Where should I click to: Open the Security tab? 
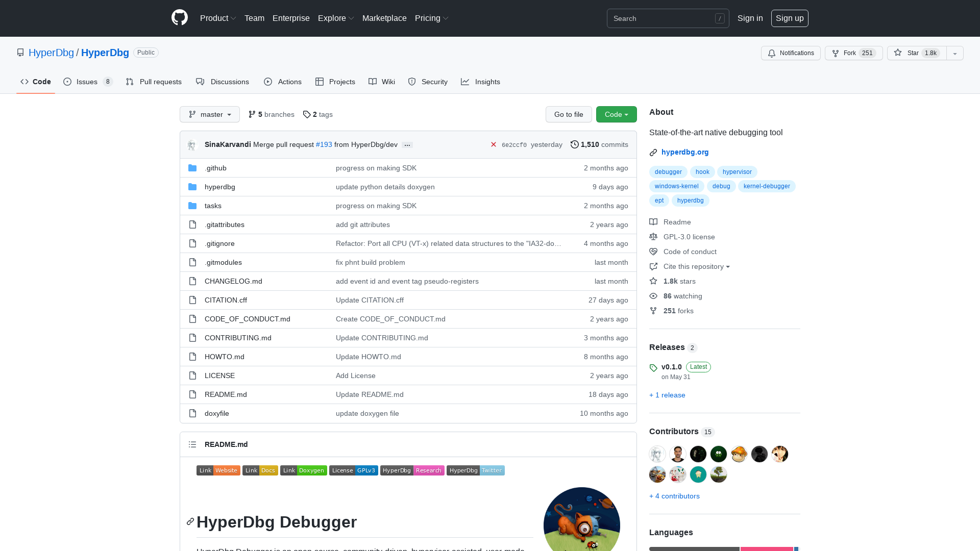click(x=428, y=82)
